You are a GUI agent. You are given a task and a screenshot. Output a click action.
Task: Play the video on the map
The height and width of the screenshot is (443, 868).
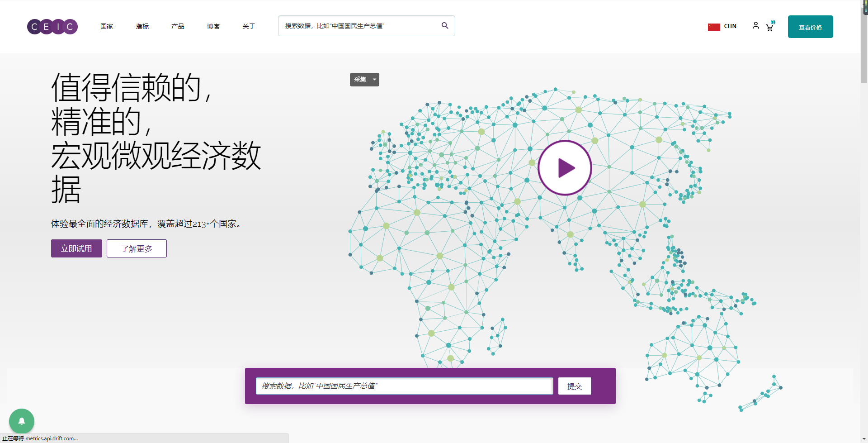point(565,168)
